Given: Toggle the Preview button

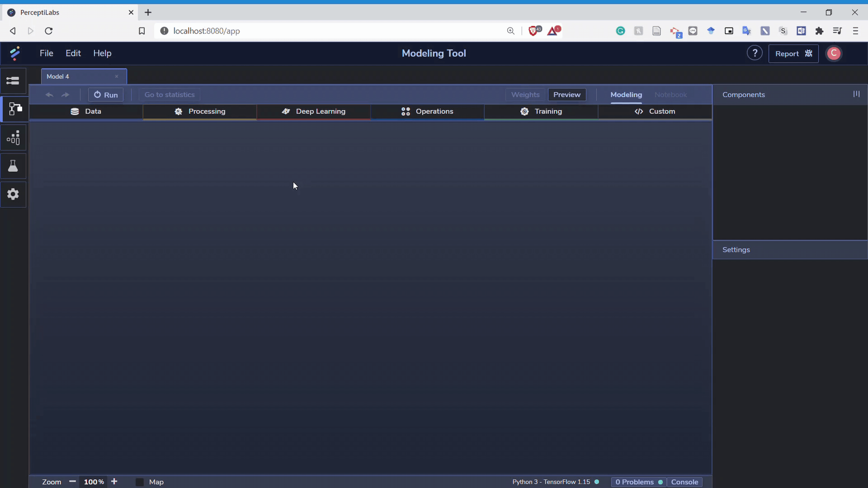Looking at the screenshot, I should (x=566, y=95).
